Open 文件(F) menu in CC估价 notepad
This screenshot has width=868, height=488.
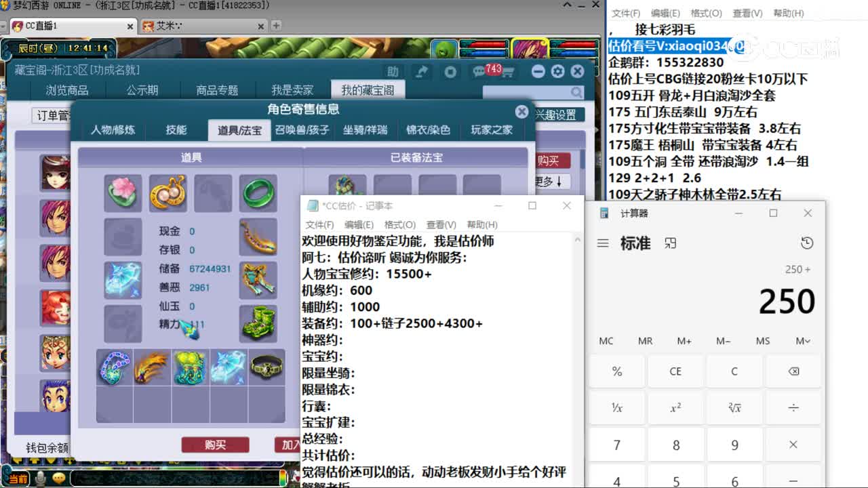[x=320, y=224]
